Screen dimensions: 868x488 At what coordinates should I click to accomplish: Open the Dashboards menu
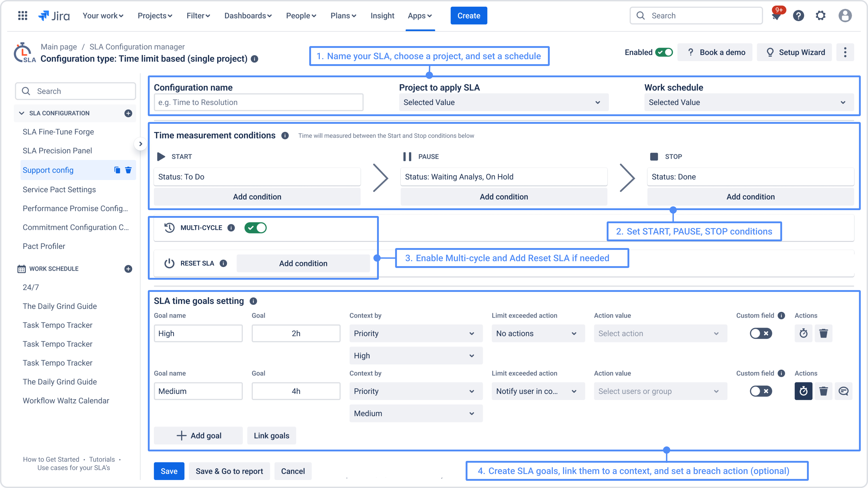248,16
